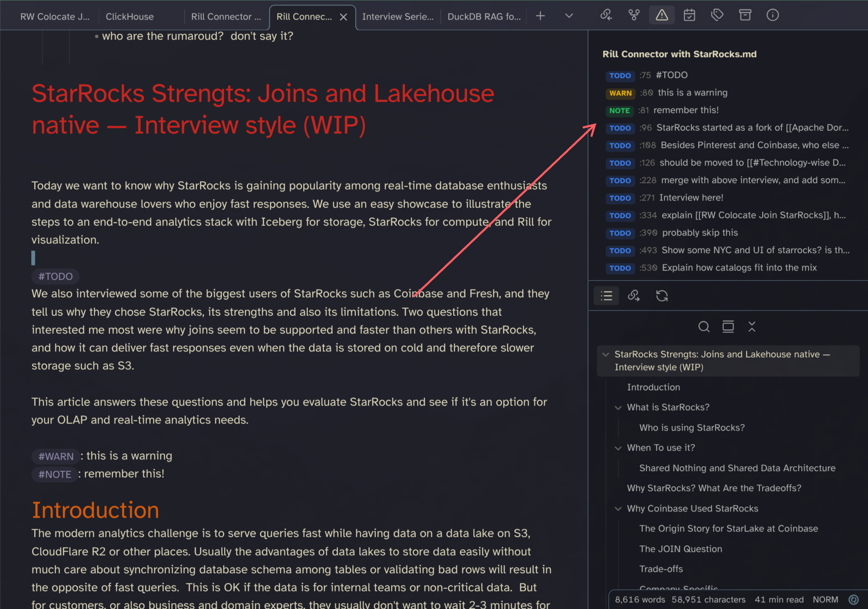Viewport: 868px width, 609px height.
Task: Select the highlighted warning triangle TODO icon
Action: [661, 15]
